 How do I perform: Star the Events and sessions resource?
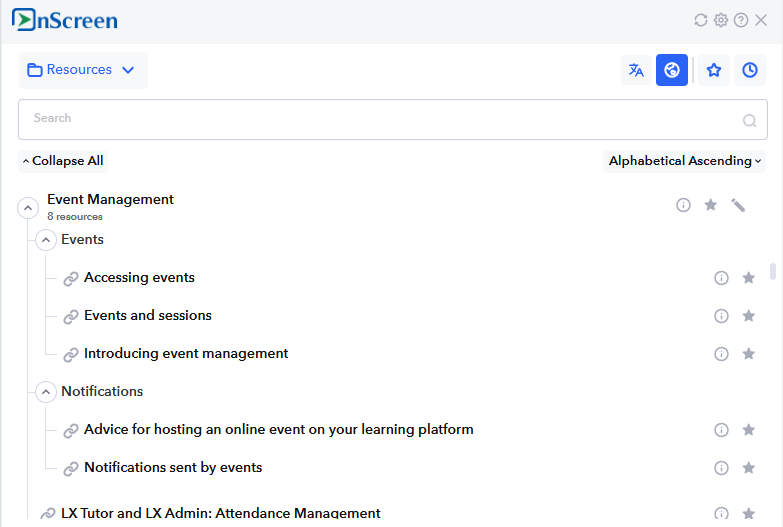tap(749, 316)
